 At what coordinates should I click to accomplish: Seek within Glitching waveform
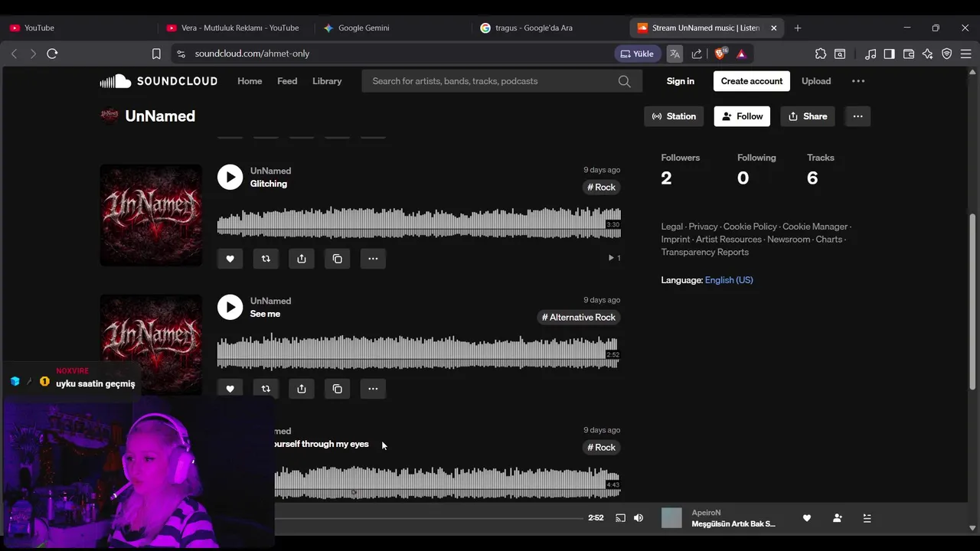(419, 223)
